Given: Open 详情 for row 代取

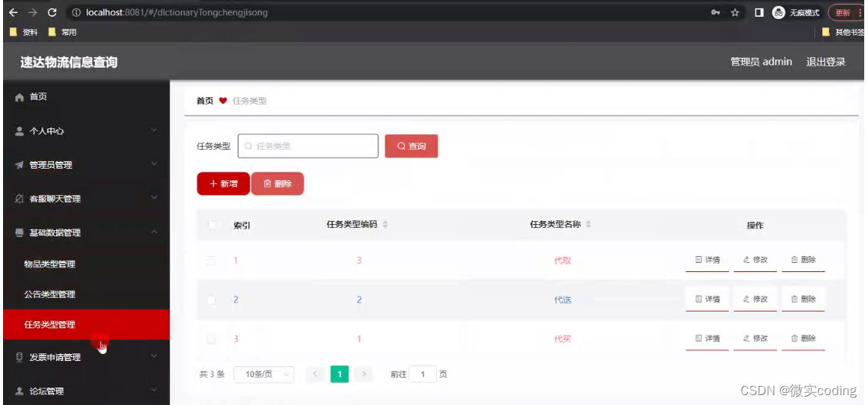Looking at the screenshot, I should click(x=708, y=259).
